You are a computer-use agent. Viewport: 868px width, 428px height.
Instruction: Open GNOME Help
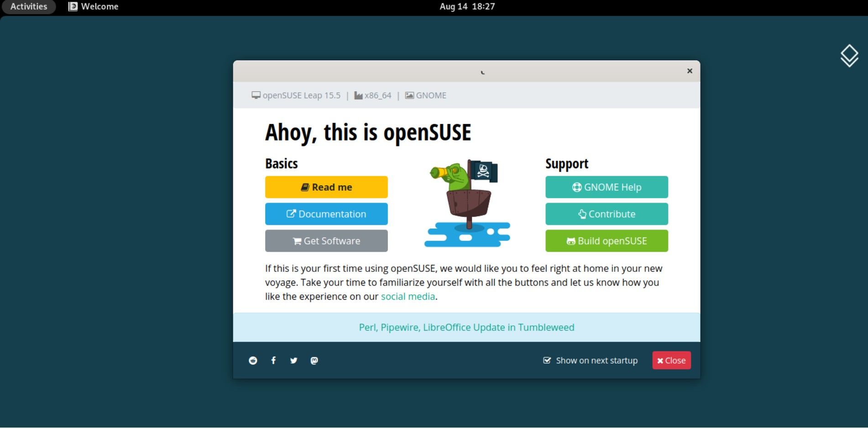(606, 187)
